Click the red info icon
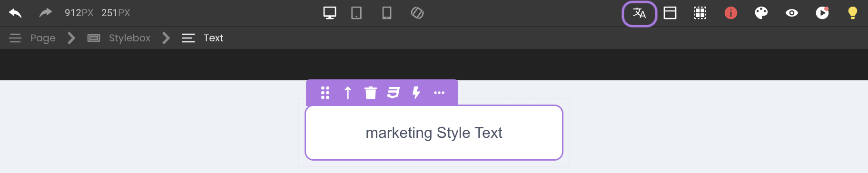The width and height of the screenshot is (868, 173). point(731,13)
